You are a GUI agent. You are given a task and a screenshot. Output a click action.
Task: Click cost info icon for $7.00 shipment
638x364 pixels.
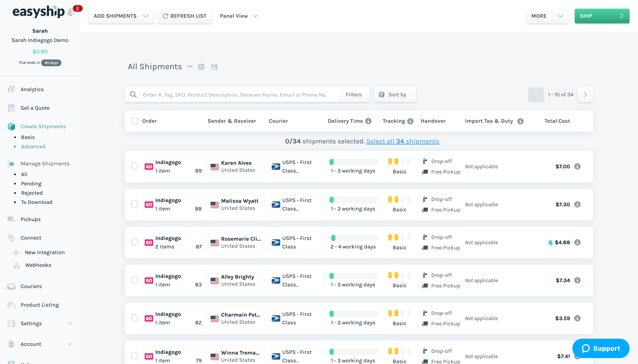577,167
